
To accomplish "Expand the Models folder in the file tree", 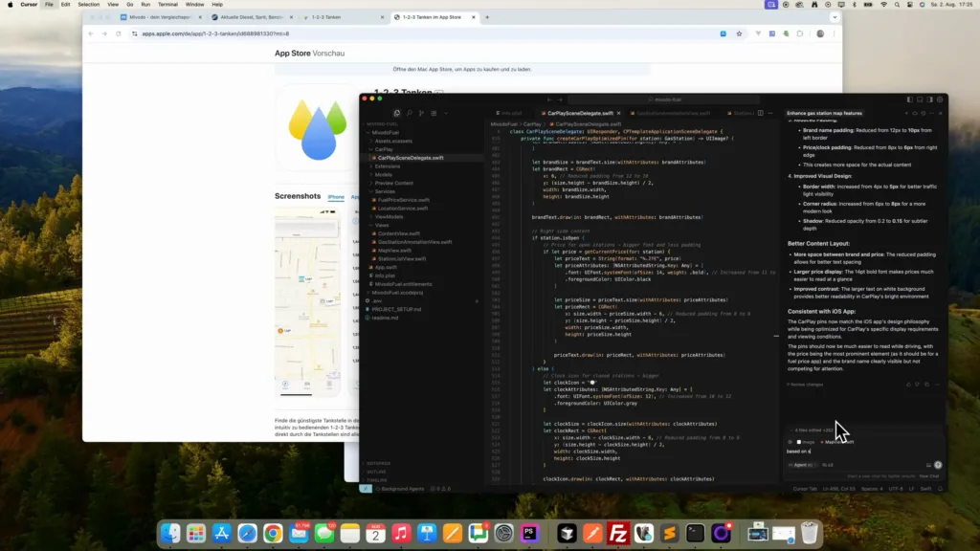I will coord(384,175).
